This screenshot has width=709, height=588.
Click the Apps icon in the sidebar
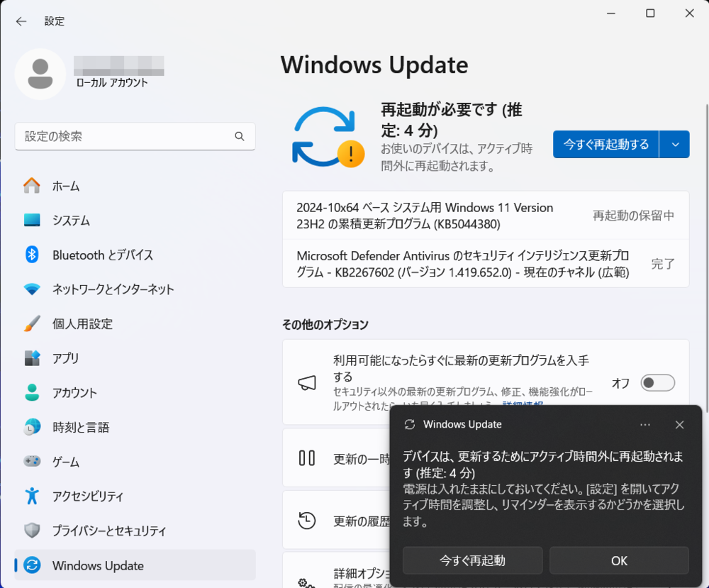coord(32,357)
